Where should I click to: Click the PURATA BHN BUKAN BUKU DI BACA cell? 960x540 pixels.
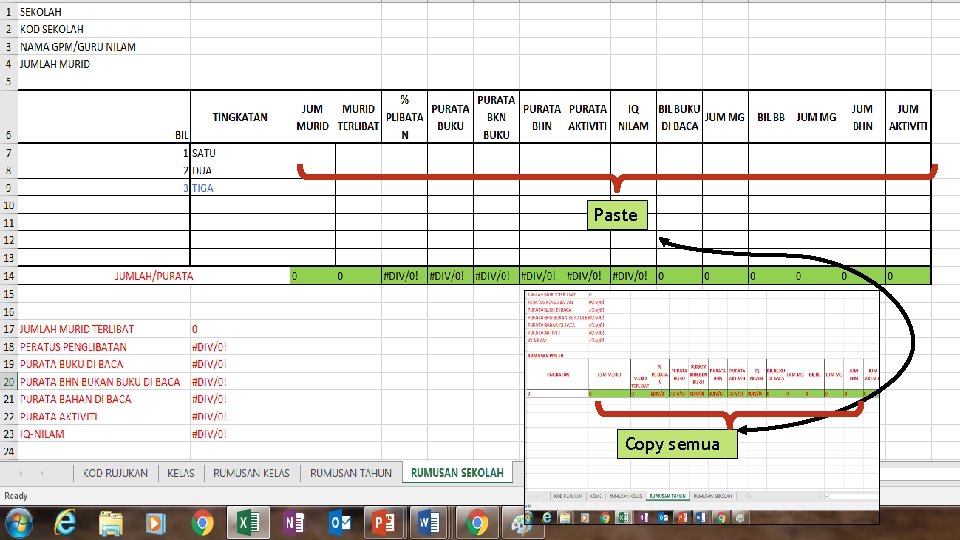pyautogui.click(x=104, y=381)
